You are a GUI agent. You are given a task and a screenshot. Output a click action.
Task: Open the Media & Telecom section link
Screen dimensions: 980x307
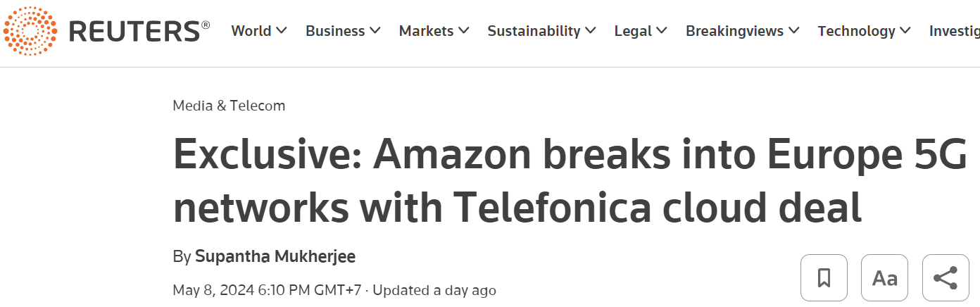(x=229, y=106)
